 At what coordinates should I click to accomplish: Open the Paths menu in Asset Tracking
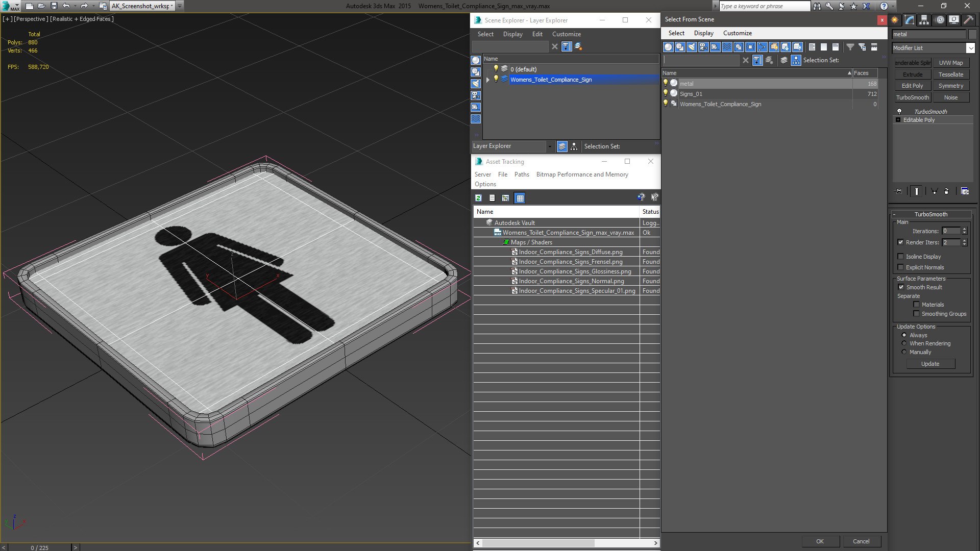521,174
